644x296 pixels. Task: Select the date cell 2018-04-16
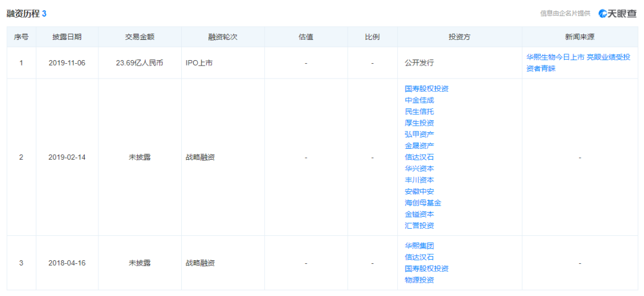click(x=67, y=263)
